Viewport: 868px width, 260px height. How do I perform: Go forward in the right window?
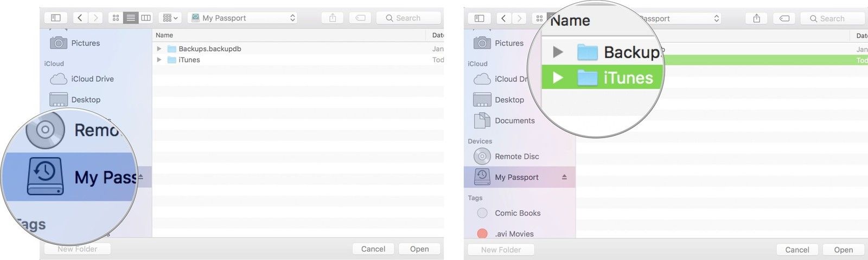click(519, 18)
